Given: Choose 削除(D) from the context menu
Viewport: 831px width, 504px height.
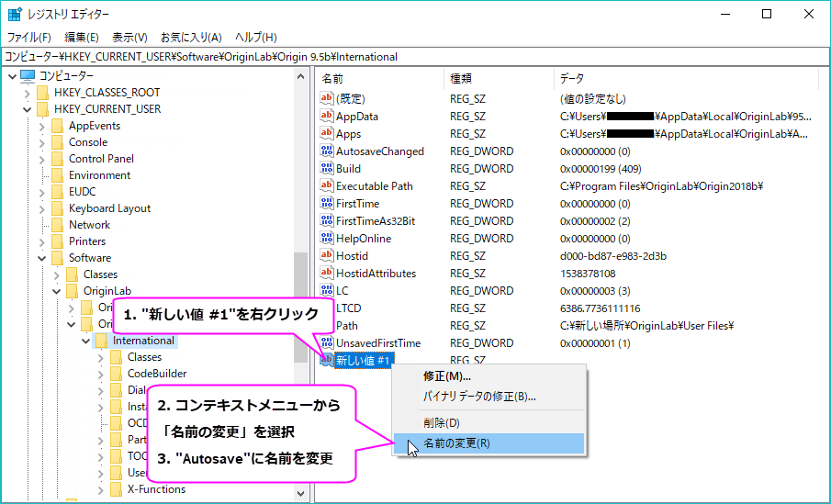Looking at the screenshot, I should [x=488, y=423].
